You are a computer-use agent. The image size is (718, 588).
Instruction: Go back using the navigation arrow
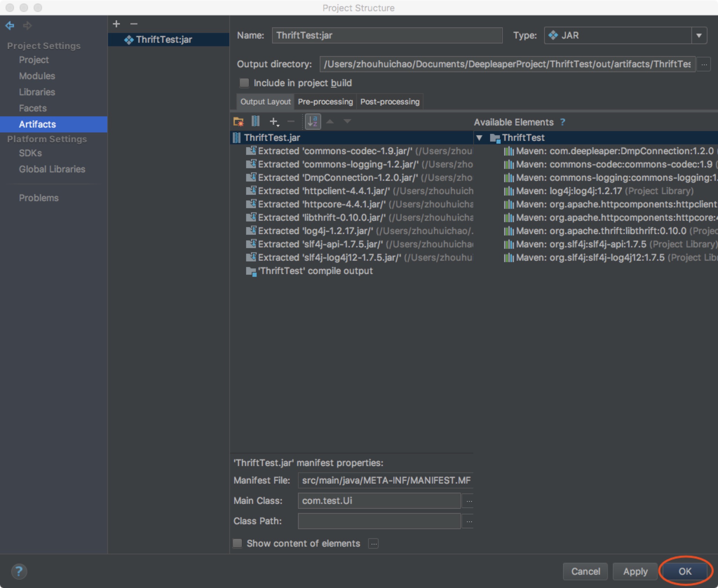10,25
